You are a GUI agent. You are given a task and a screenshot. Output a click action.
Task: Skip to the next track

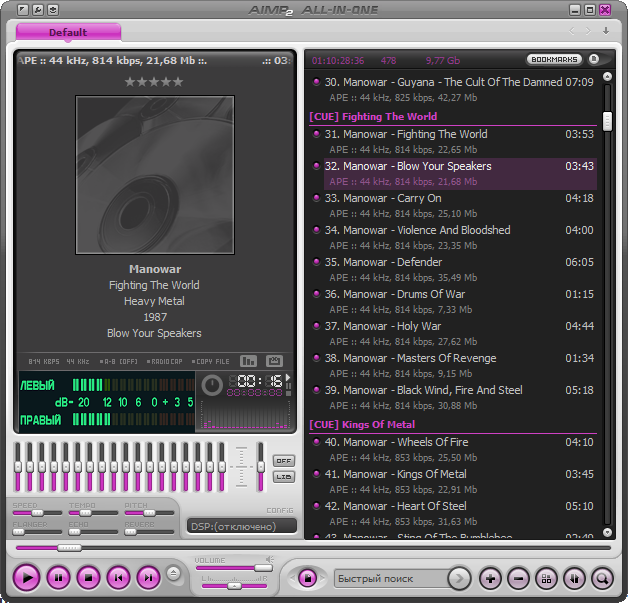pyautogui.click(x=149, y=577)
